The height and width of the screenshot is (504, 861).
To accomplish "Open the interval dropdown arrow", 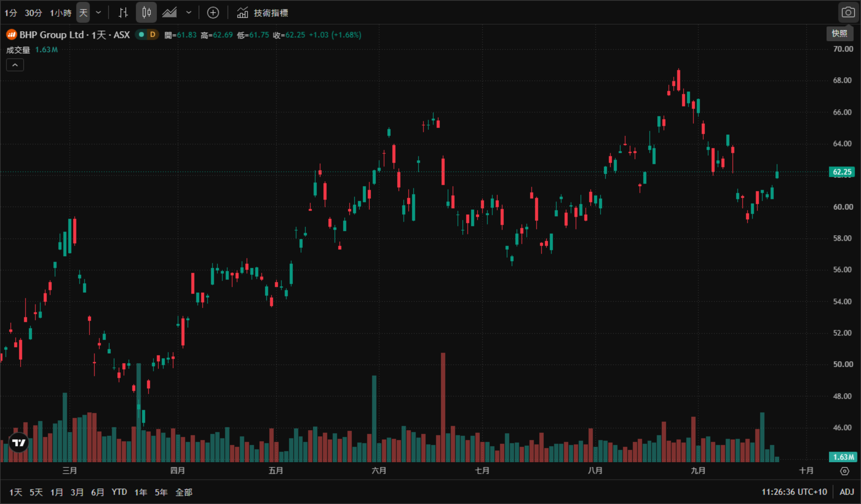I will (98, 13).
